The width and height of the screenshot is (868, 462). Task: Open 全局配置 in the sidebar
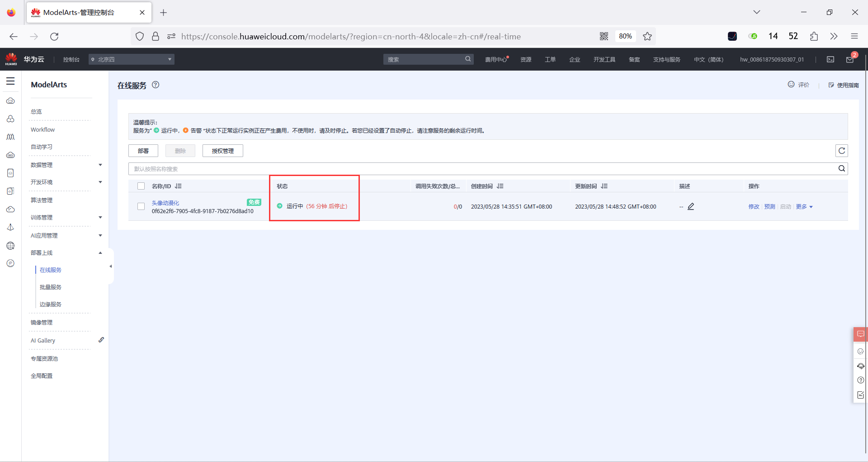coord(42,376)
